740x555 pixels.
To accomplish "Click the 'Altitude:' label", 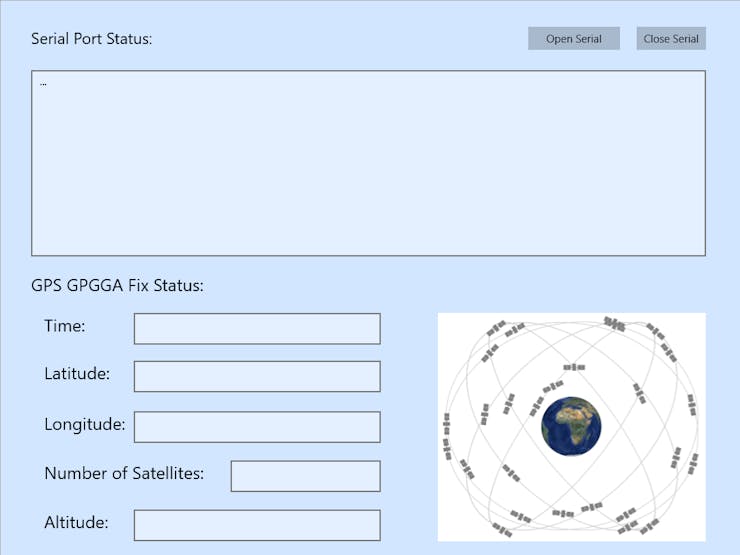I will [76, 522].
